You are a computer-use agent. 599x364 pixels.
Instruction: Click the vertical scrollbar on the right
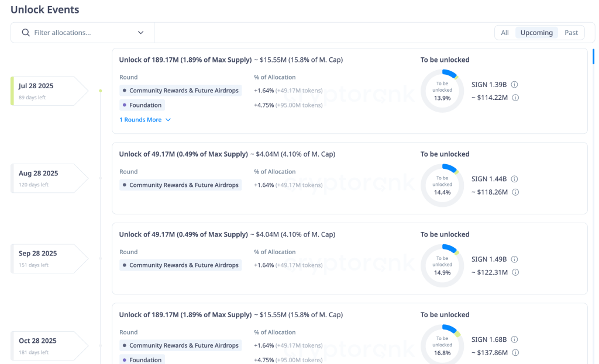coord(592,57)
